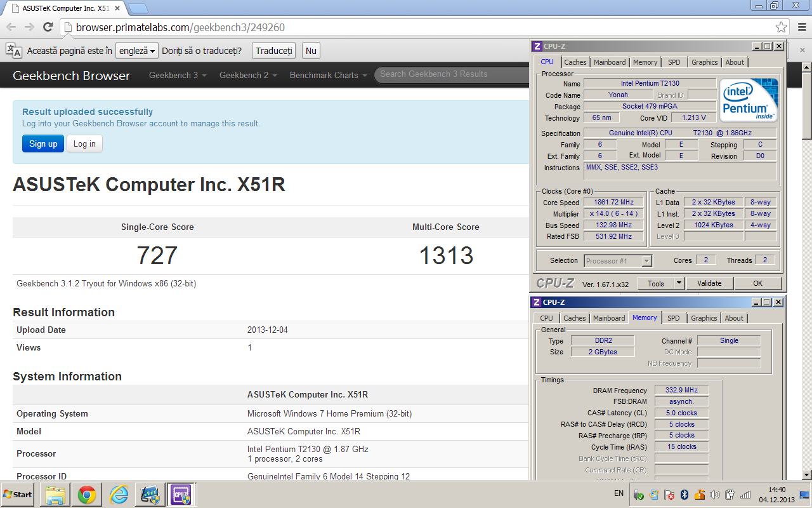Launch Internet Explorer from the taskbar
This screenshot has height=508, width=812.
click(119, 495)
